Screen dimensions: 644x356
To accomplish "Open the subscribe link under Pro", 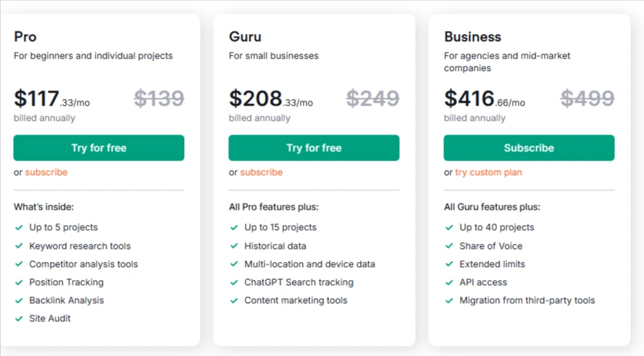I will coord(46,172).
